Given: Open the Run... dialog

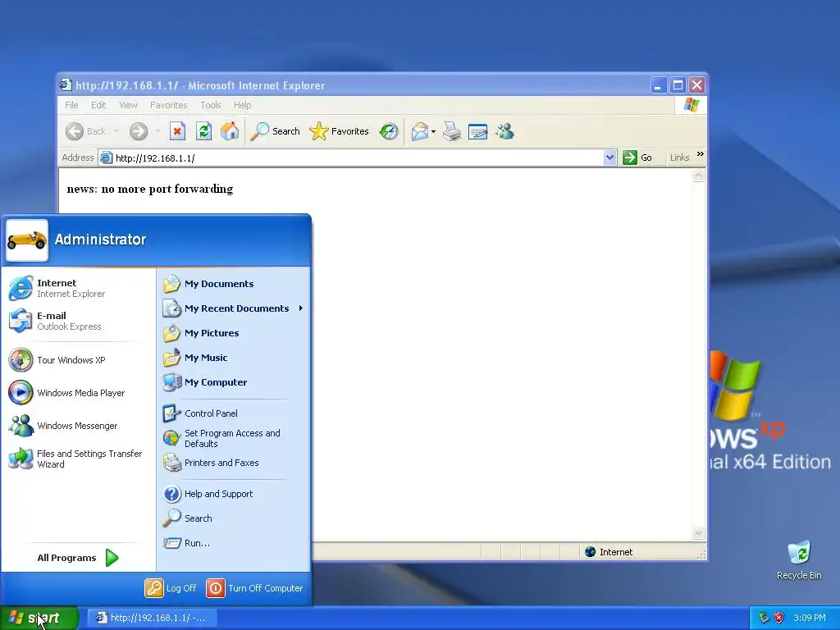Looking at the screenshot, I should pos(234,543).
